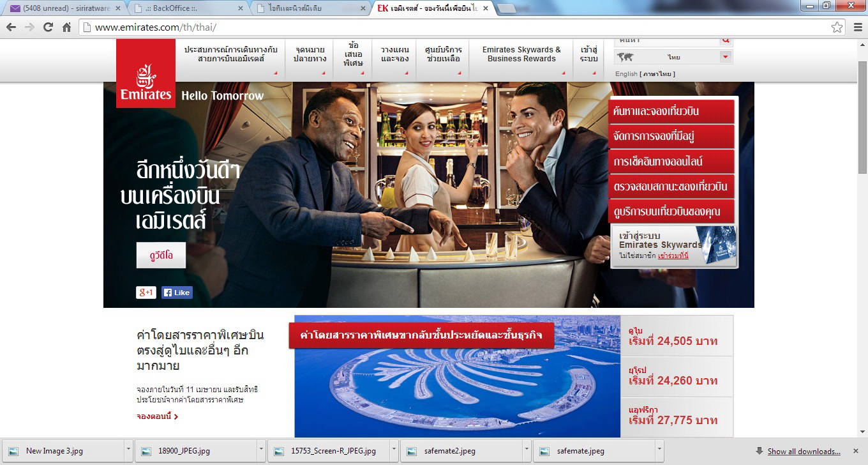The image size is (868, 465).
Task: Close the downloads bar
Action: click(x=857, y=451)
